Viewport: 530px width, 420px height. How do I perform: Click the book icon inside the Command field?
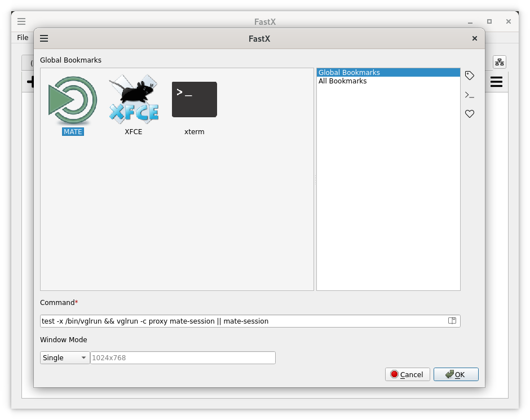point(452,321)
